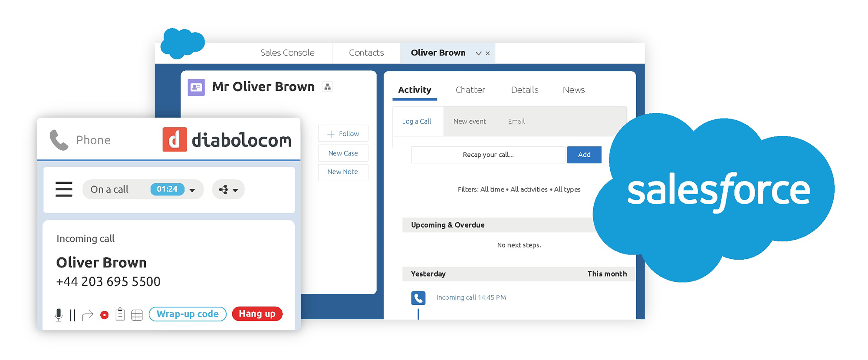Open the call notes clipboard icon

tap(120, 314)
